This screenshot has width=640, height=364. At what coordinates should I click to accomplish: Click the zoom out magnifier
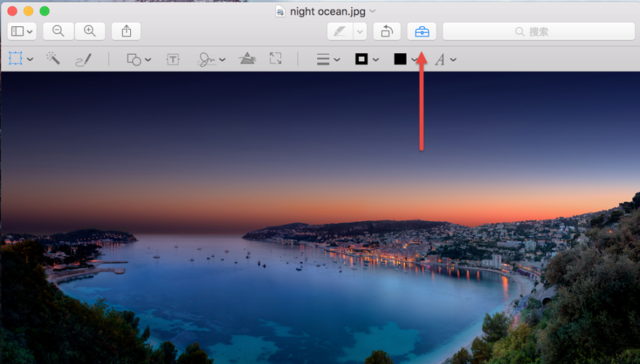tap(58, 31)
